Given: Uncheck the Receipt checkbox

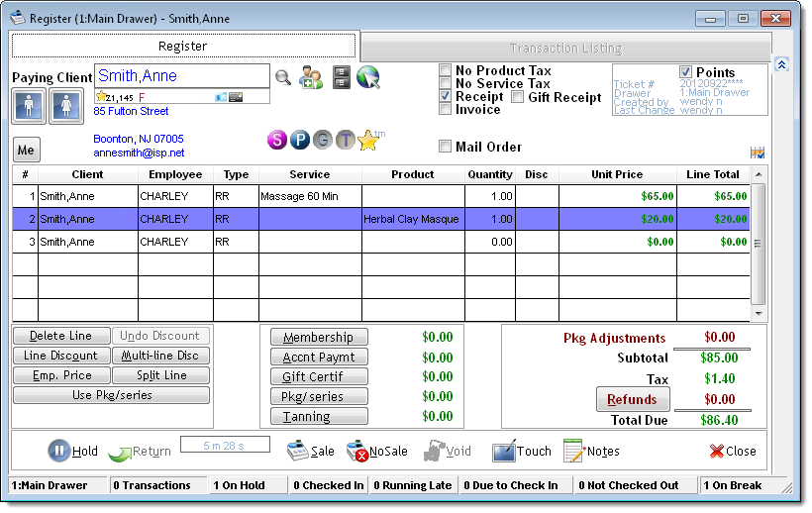Looking at the screenshot, I should [446, 97].
